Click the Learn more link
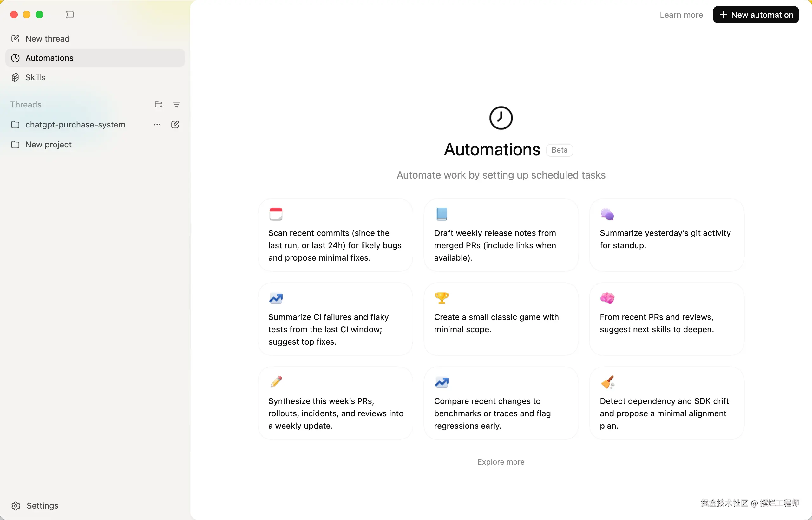Image resolution: width=812 pixels, height=520 pixels. tap(681, 15)
